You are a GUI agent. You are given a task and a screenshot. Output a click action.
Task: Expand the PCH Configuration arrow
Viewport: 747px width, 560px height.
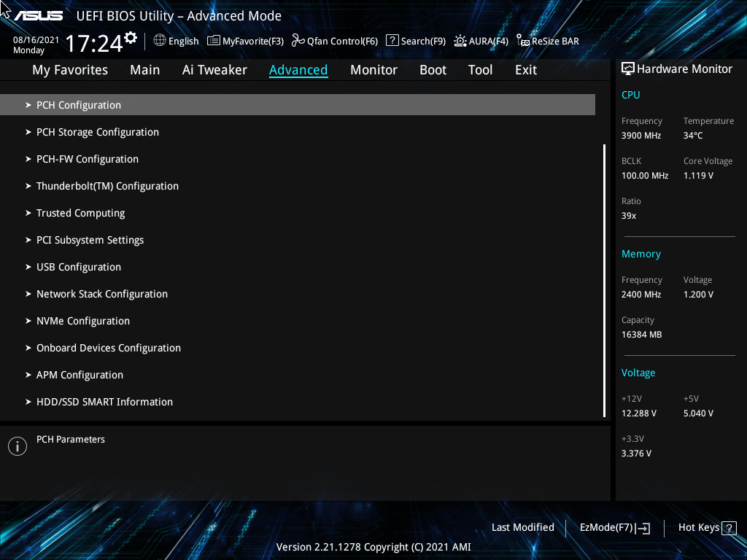(28, 105)
